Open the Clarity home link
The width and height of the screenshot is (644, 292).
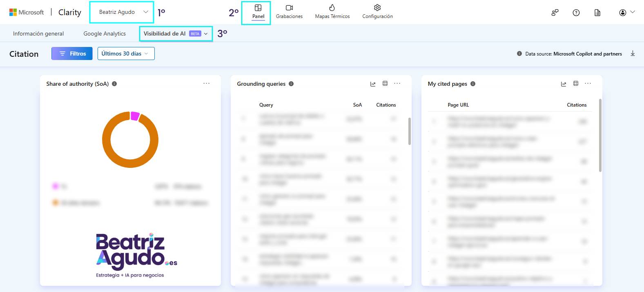coord(70,12)
